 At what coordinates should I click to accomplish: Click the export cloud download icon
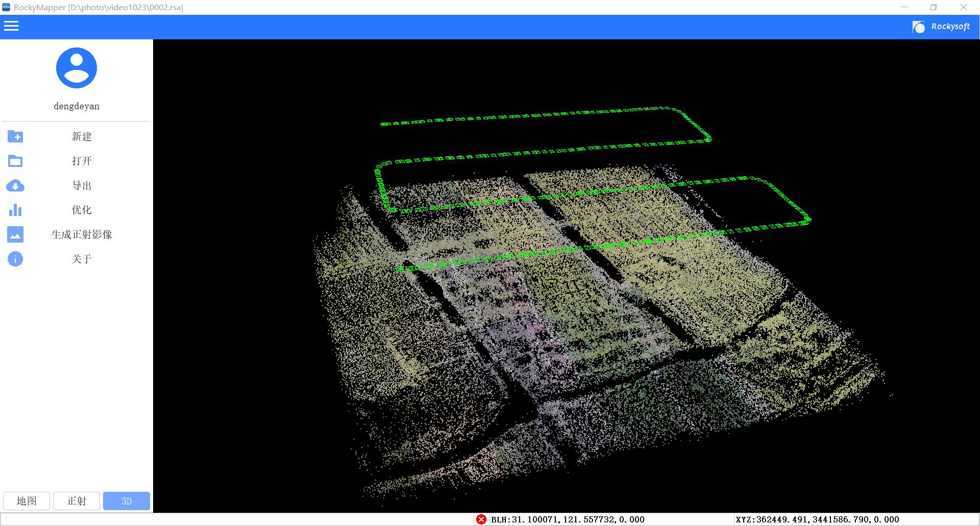pyautogui.click(x=15, y=185)
